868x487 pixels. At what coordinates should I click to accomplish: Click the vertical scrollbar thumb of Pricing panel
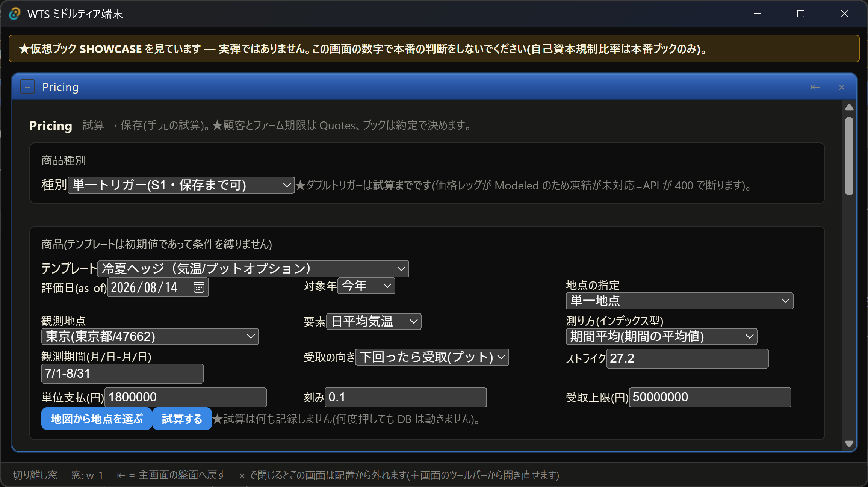point(849,156)
